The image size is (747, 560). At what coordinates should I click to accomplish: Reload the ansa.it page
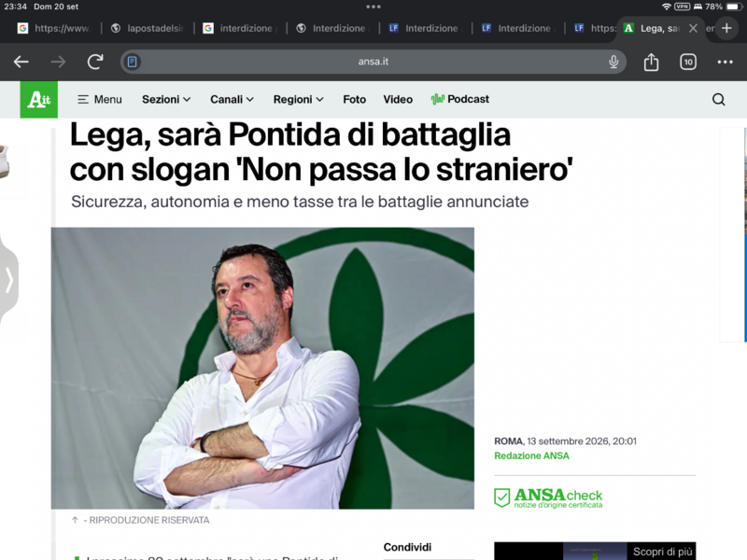(95, 62)
